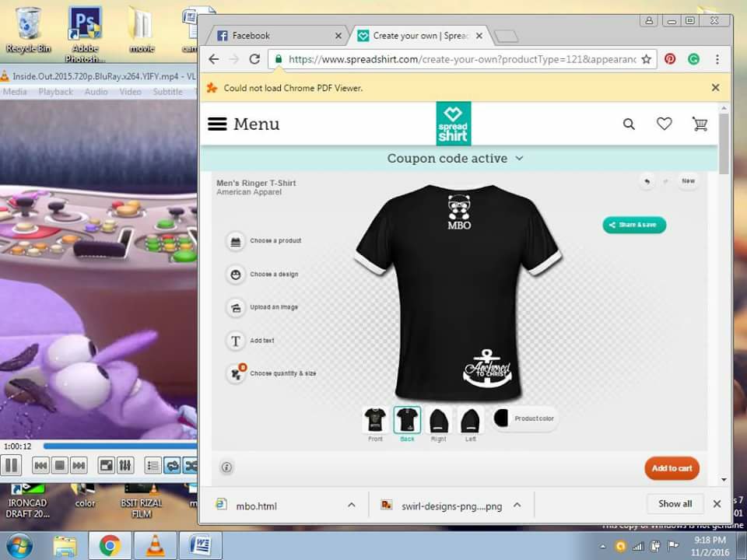Viewport: 747px width, 560px height.
Task: Click the Share & save button
Action: click(x=634, y=225)
